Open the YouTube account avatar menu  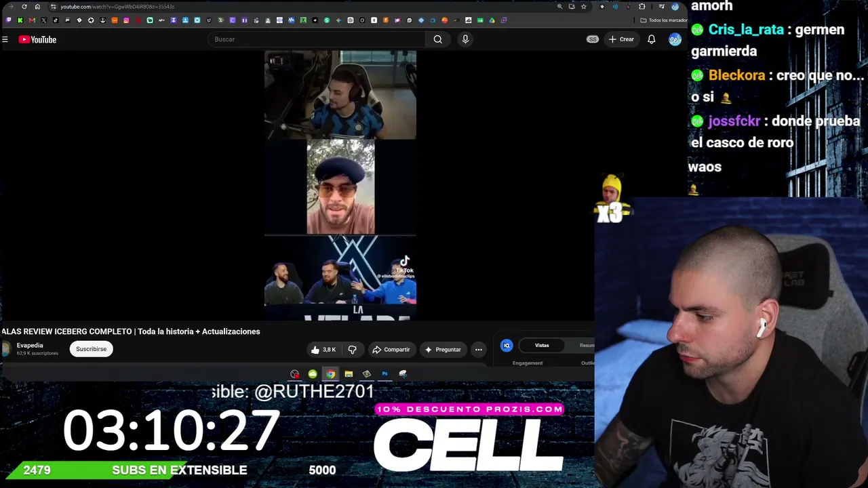(675, 39)
